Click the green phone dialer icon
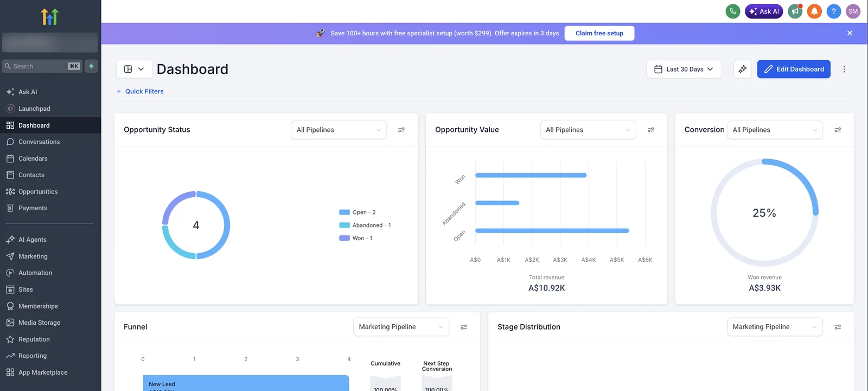The image size is (868, 391). [x=733, y=11]
